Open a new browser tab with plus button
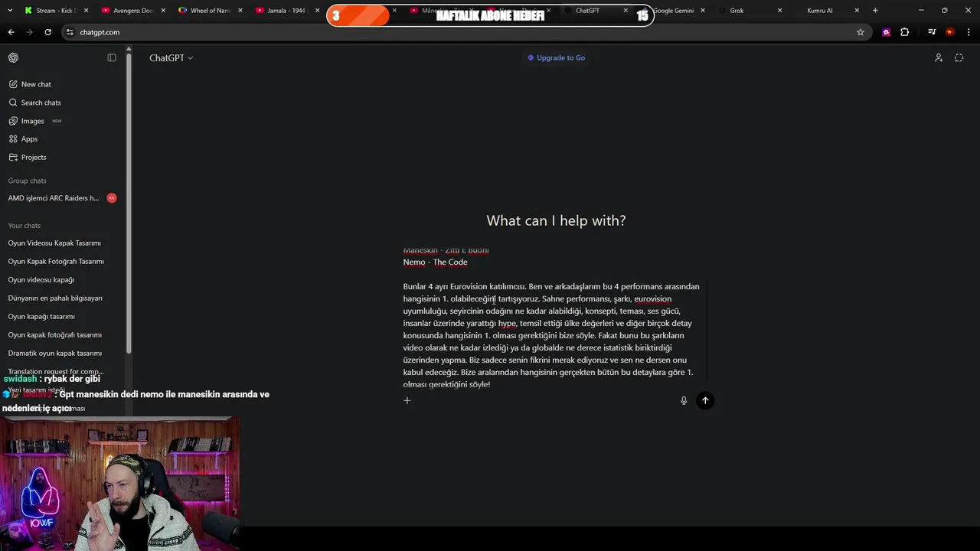 [875, 11]
